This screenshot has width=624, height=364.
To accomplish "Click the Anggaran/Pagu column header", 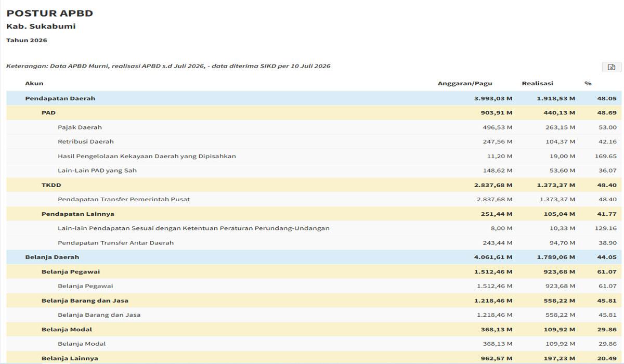I will tap(465, 83).
